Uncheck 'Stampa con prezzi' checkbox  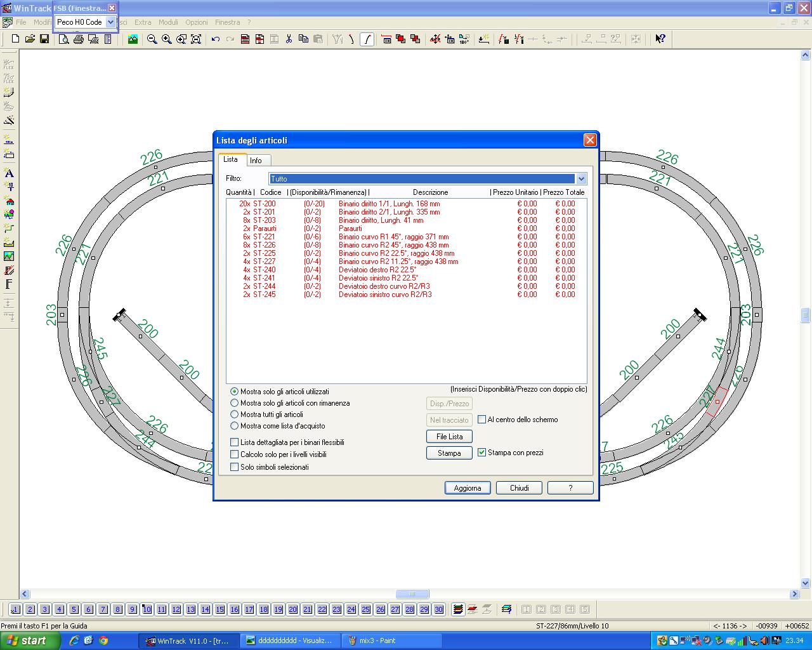(482, 453)
